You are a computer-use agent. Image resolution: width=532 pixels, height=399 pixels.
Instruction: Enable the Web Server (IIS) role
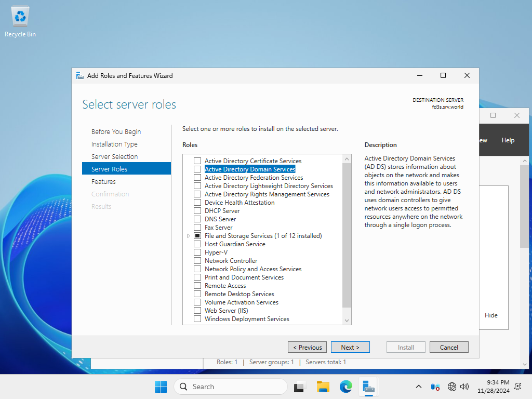click(197, 310)
